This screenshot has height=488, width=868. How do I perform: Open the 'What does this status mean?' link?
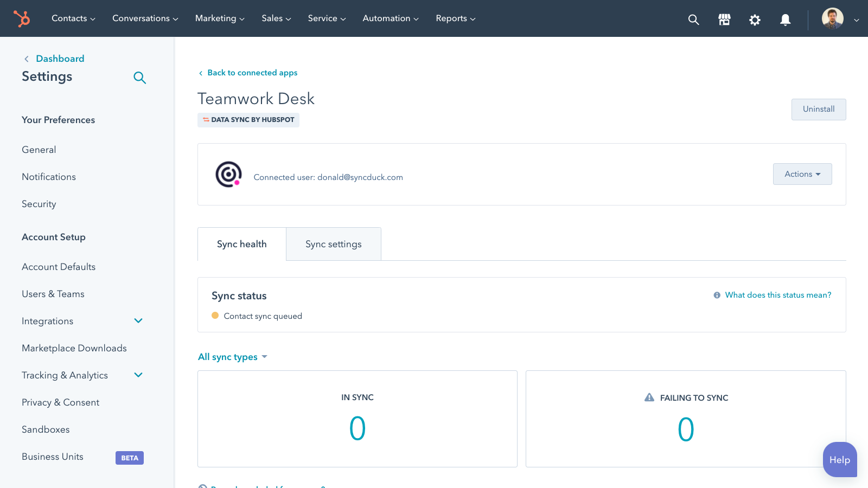tap(778, 295)
